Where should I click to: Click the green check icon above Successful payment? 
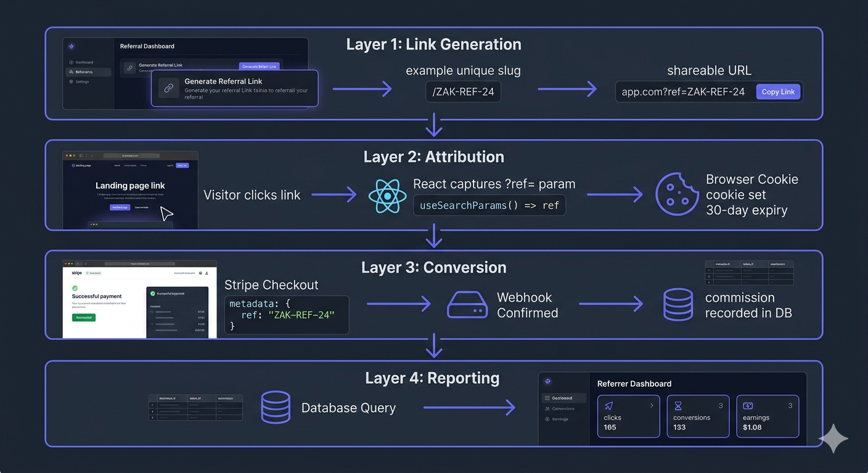click(x=75, y=288)
